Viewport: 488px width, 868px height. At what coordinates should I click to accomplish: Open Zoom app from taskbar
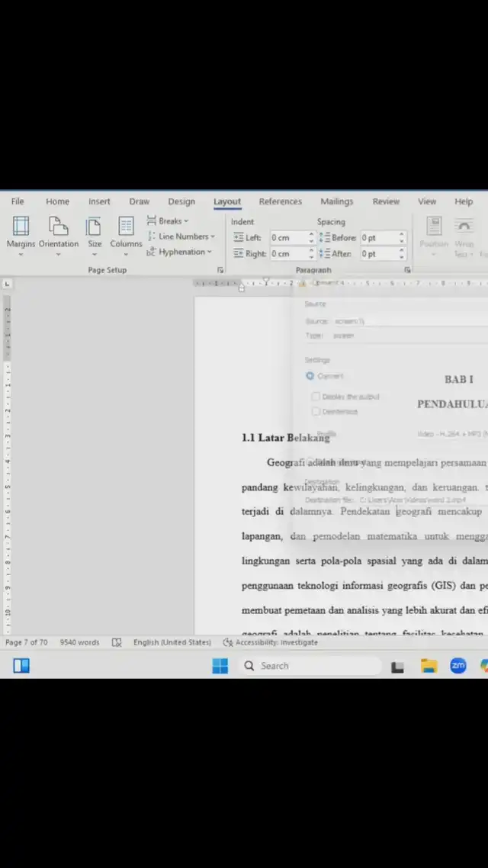point(457,666)
